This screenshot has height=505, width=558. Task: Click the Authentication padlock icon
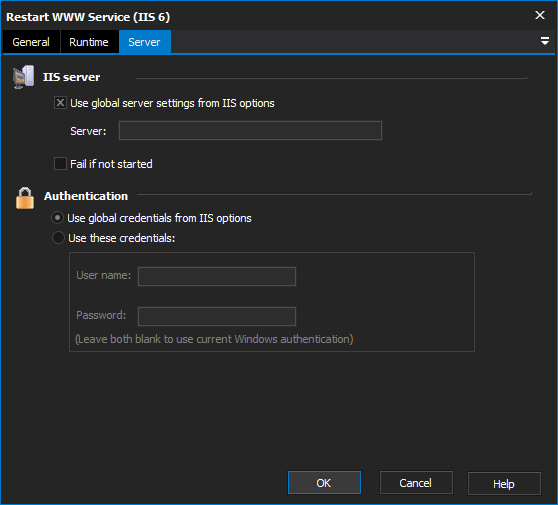click(x=25, y=198)
